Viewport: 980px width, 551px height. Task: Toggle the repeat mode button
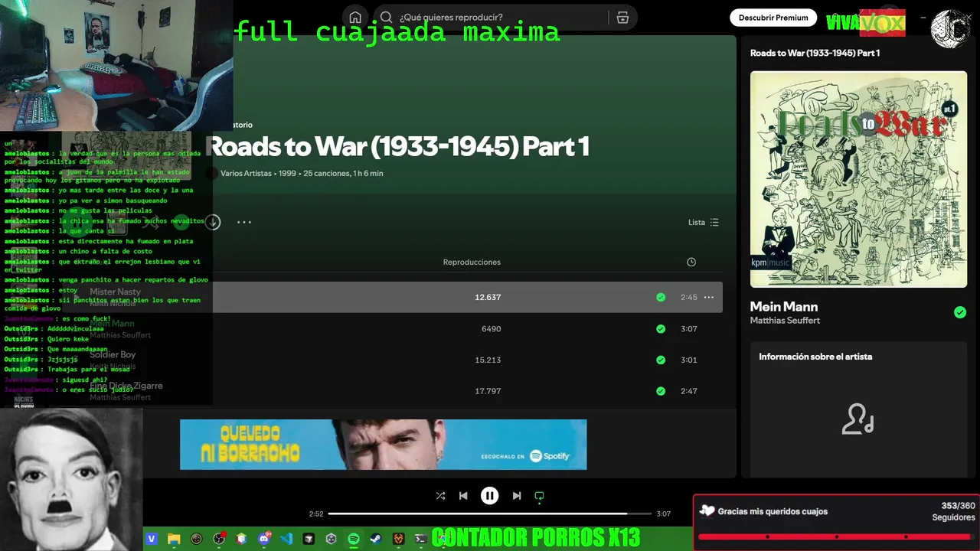click(x=539, y=496)
